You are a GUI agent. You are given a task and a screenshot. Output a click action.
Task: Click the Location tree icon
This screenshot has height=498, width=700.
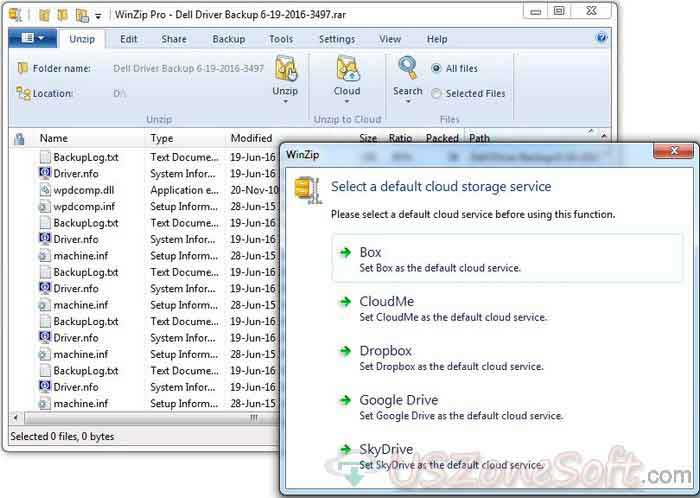coord(23,93)
